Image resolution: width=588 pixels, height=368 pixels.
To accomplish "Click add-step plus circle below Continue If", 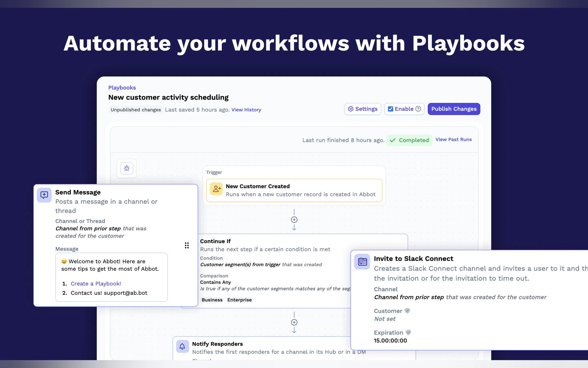I will (x=294, y=323).
